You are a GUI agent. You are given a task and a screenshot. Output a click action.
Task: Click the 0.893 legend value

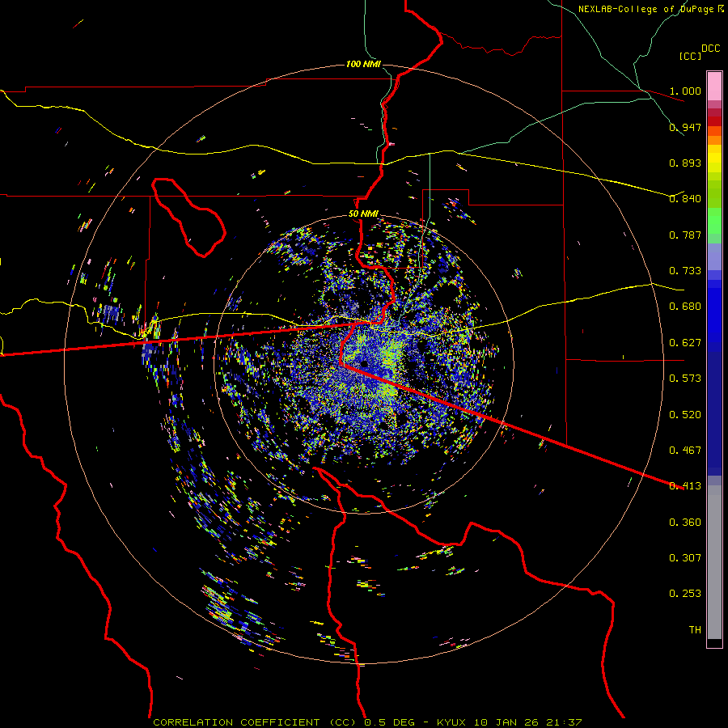pyautogui.click(x=685, y=163)
